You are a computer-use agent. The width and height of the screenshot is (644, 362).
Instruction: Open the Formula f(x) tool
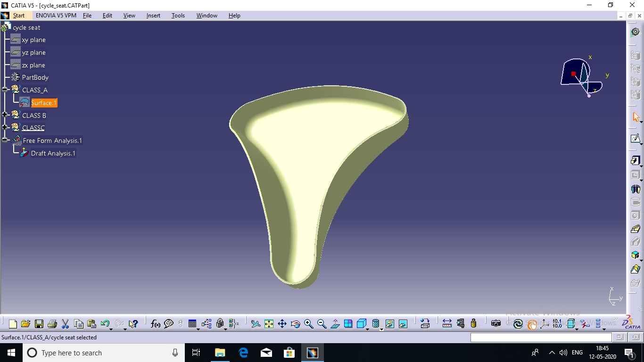155,324
